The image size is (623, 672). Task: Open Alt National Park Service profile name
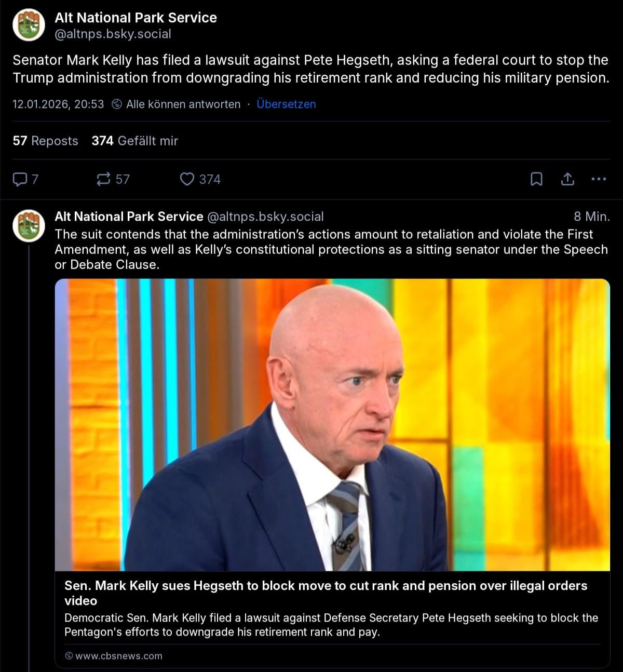136,18
